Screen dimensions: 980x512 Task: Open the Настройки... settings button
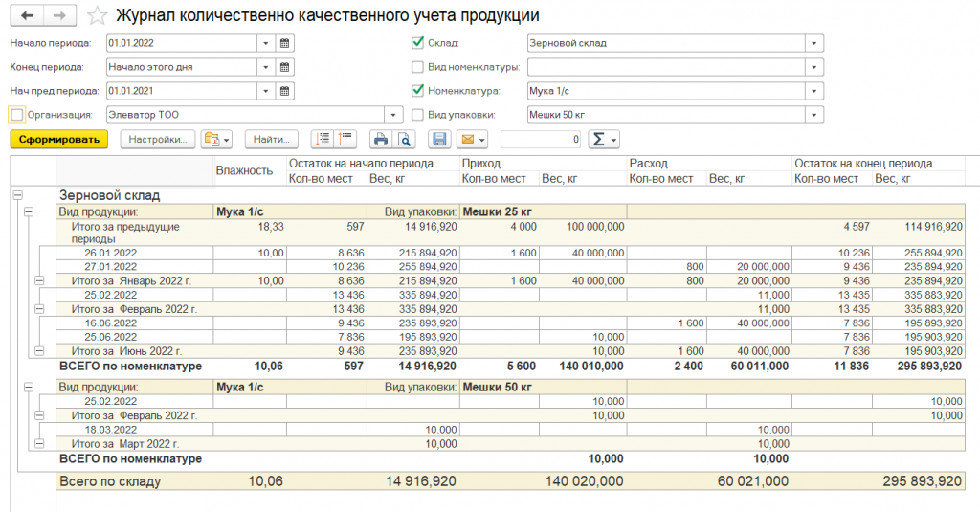pos(158,139)
